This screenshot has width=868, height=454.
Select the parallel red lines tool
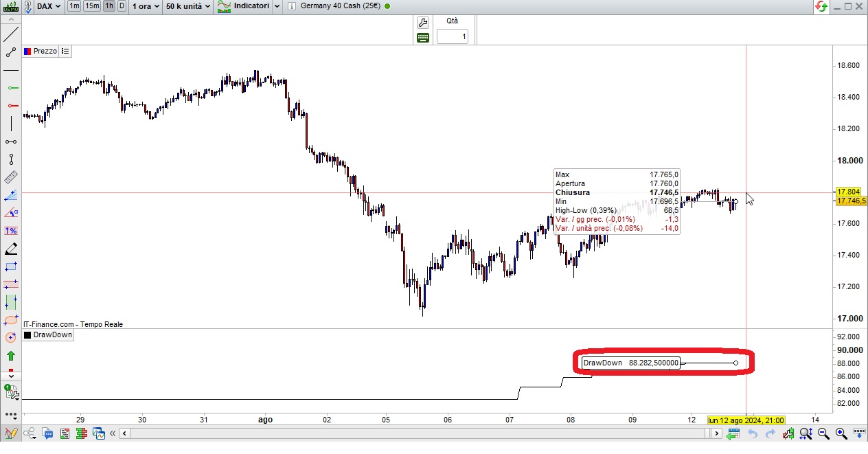click(x=11, y=284)
